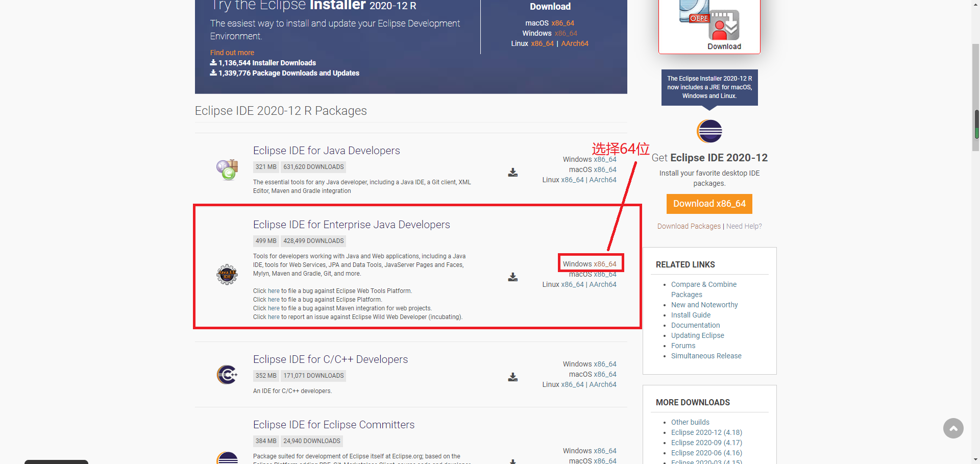
Task: Click the download icon for C/C++ Developers package
Action: pos(512,377)
